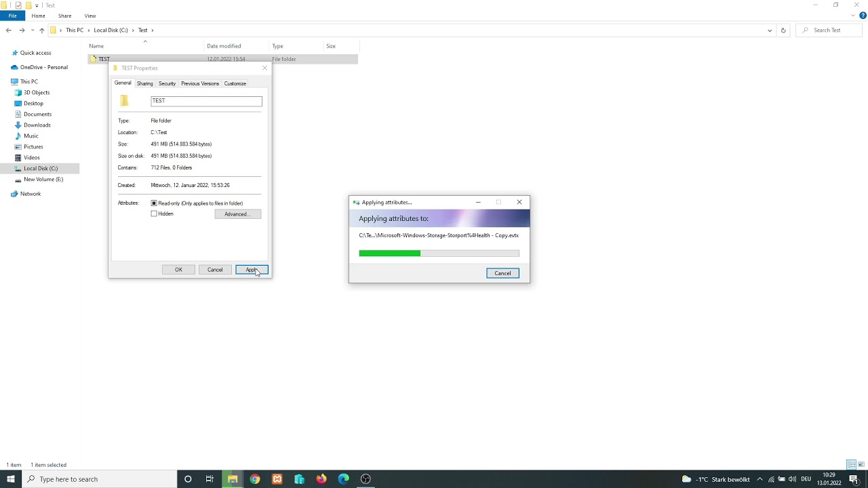Open Microsoft Edge from taskbar
Viewport: 868px width, 488px height.
(x=344, y=479)
